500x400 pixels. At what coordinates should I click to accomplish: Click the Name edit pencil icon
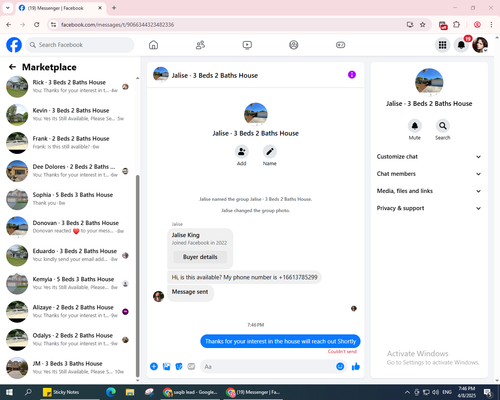tap(270, 152)
